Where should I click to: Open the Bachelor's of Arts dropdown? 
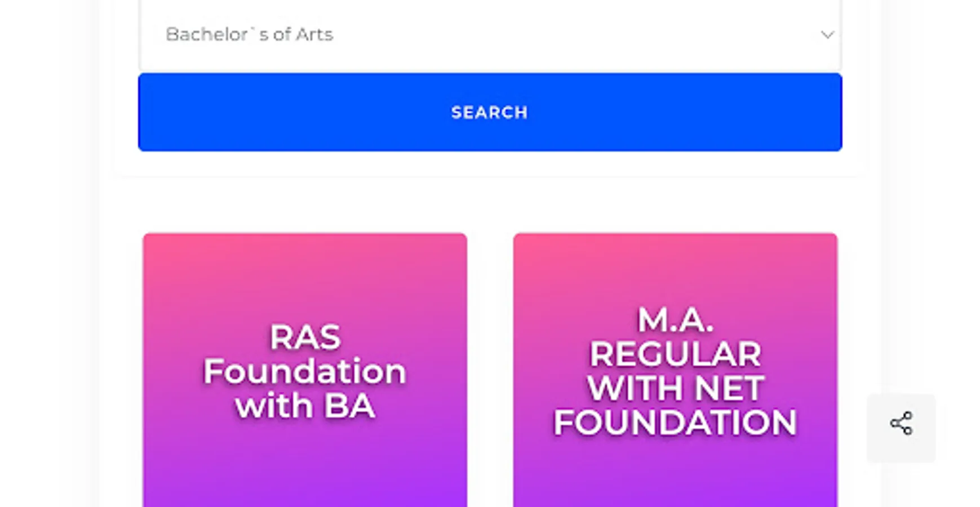click(x=489, y=35)
